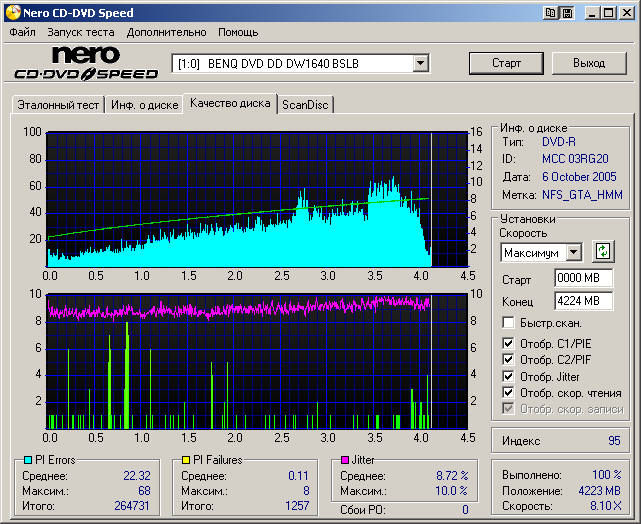Click the Nero app icon in title bar
This screenshot has height=524, width=641.
(12, 13)
